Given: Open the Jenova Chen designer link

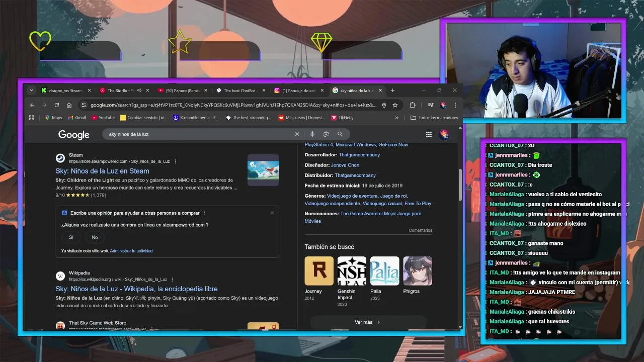Looking at the screenshot, I should point(345,165).
